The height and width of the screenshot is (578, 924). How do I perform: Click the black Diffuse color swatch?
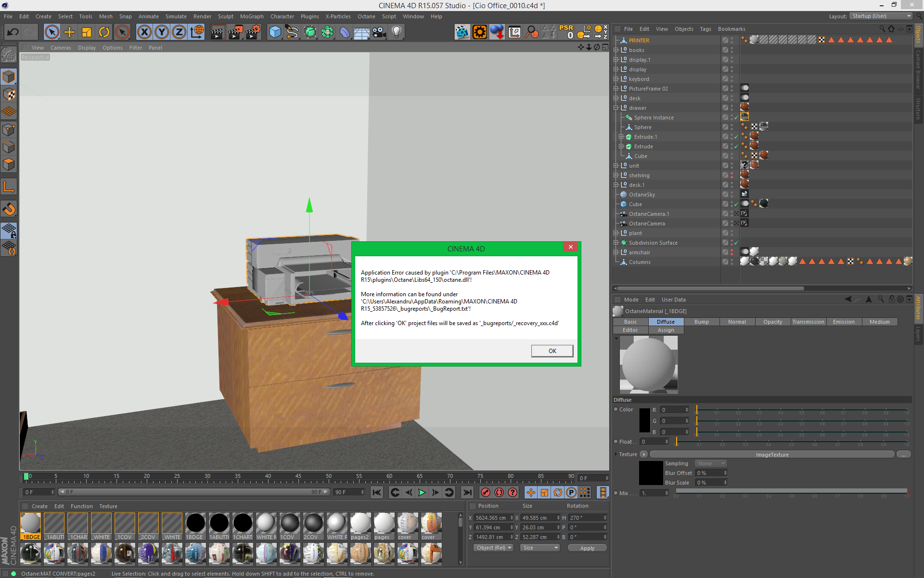[645, 420]
